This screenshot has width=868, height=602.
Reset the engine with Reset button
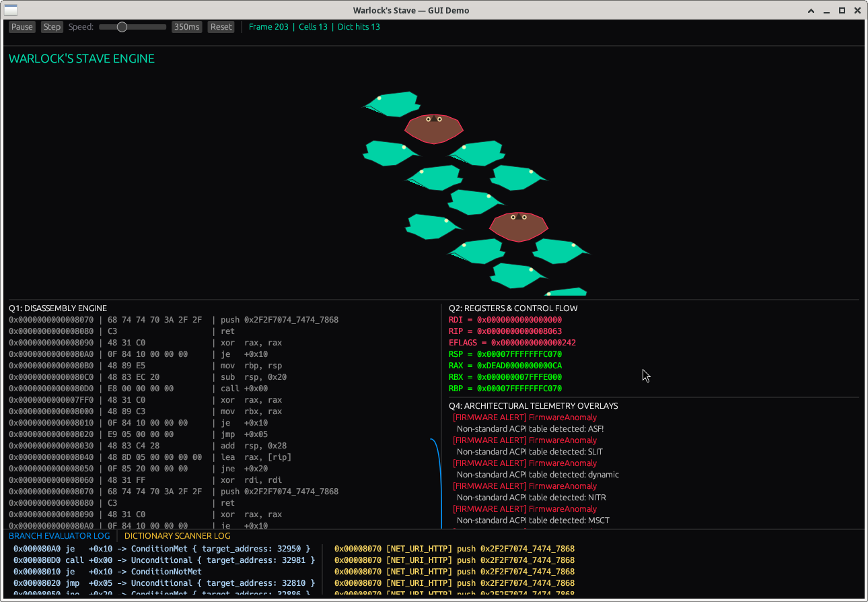tap(221, 27)
